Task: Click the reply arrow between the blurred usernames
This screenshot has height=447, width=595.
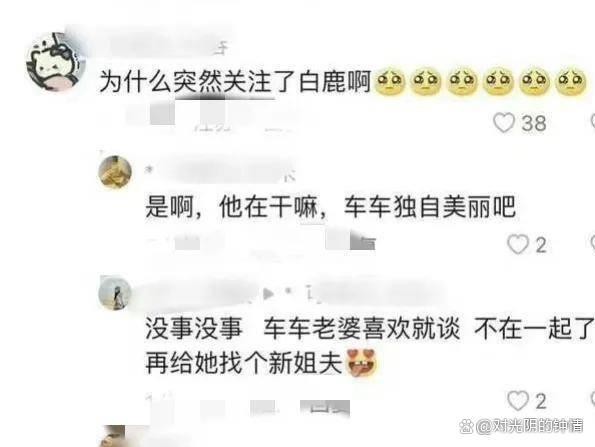Action: [268, 293]
